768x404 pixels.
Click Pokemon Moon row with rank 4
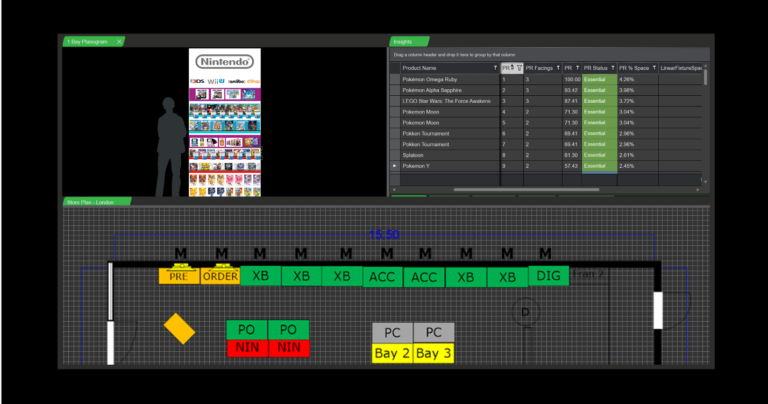(x=546, y=112)
